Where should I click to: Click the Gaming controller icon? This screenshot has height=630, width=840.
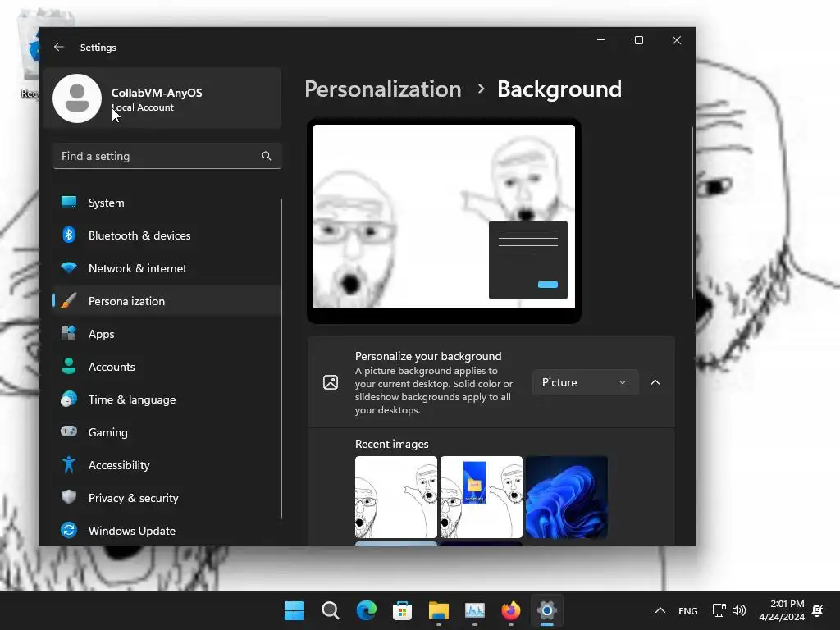(x=69, y=431)
